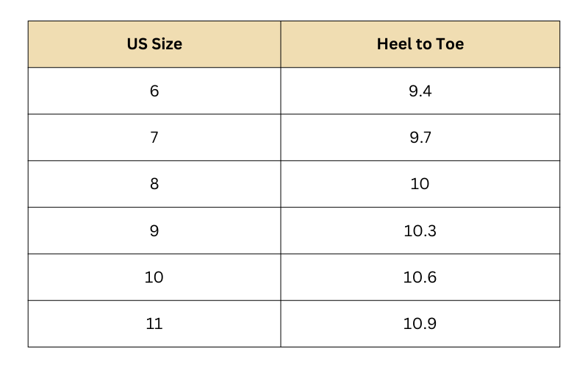Click the US Size 7 cell
Viewport: 588px width, 368px height.
pos(154,138)
